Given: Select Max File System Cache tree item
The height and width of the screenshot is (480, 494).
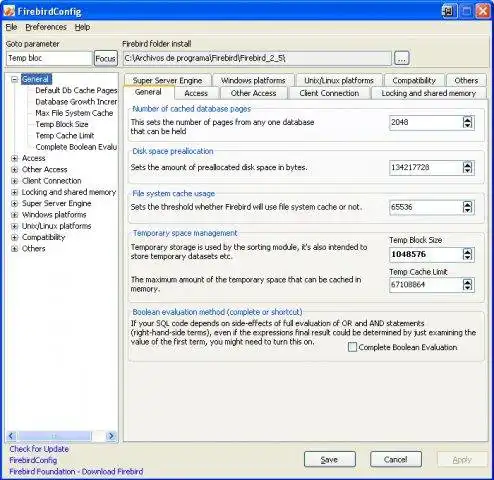Looking at the screenshot, I should (74, 113).
